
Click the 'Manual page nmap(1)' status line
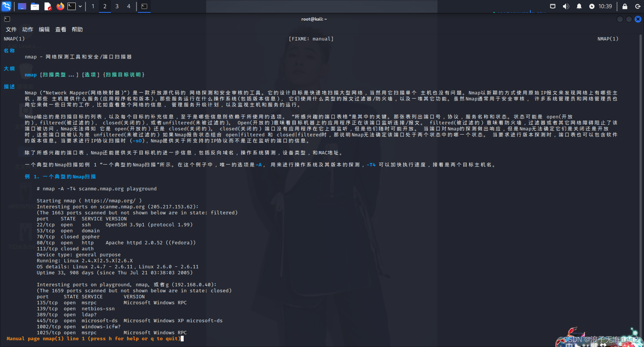pyautogui.click(x=94, y=338)
